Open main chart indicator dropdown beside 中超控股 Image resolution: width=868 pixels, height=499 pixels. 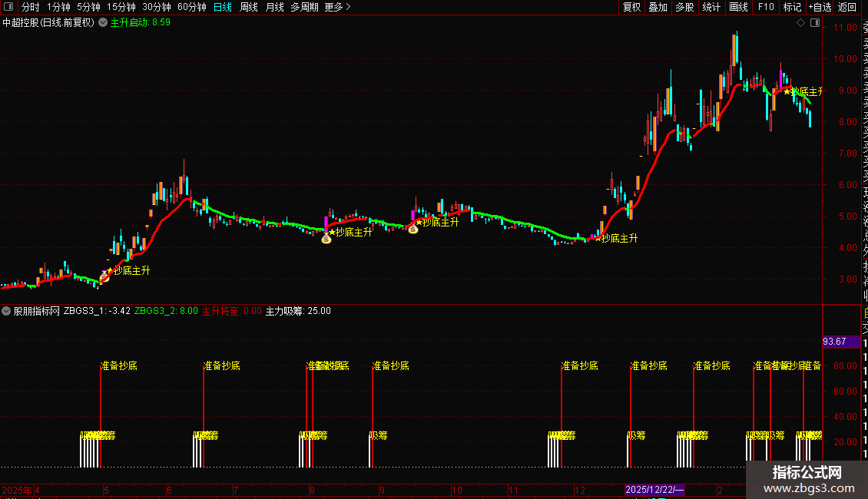[x=103, y=23]
